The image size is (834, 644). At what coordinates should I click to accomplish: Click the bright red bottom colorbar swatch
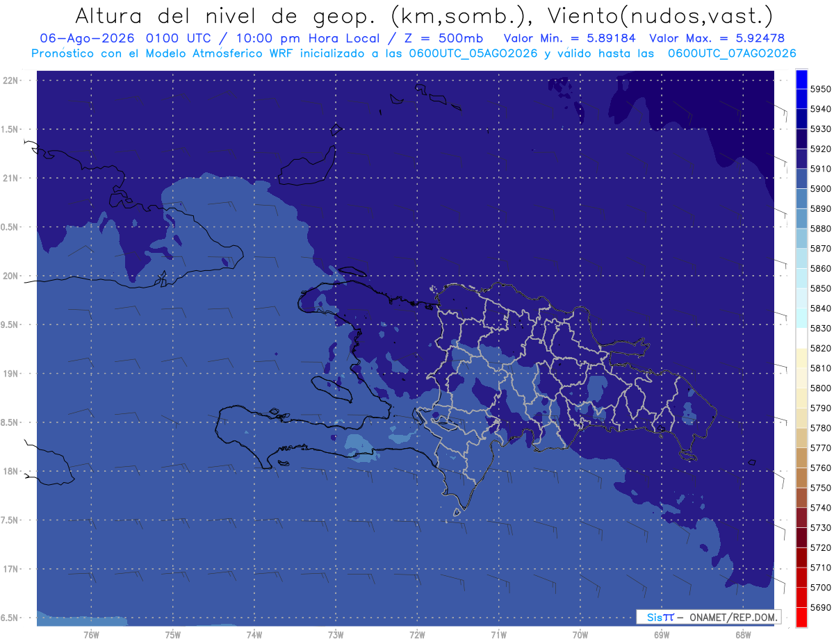801,617
